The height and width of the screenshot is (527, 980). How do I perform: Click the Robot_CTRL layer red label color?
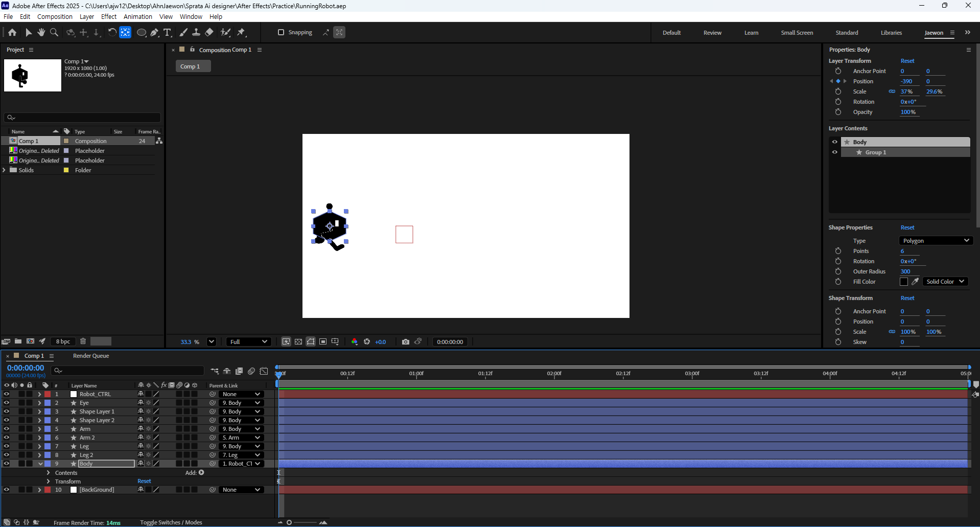(x=48, y=394)
